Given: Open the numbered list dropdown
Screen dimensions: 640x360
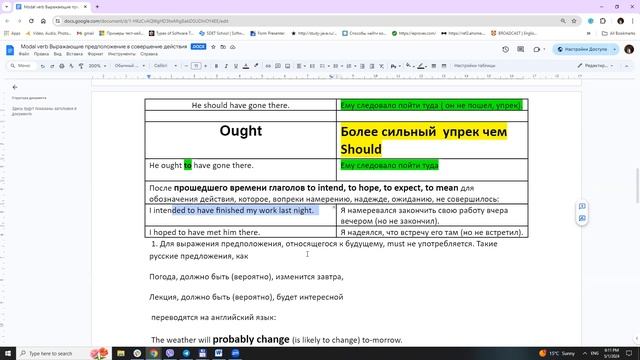Looking at the screenshot, I should tap(351, 66).
